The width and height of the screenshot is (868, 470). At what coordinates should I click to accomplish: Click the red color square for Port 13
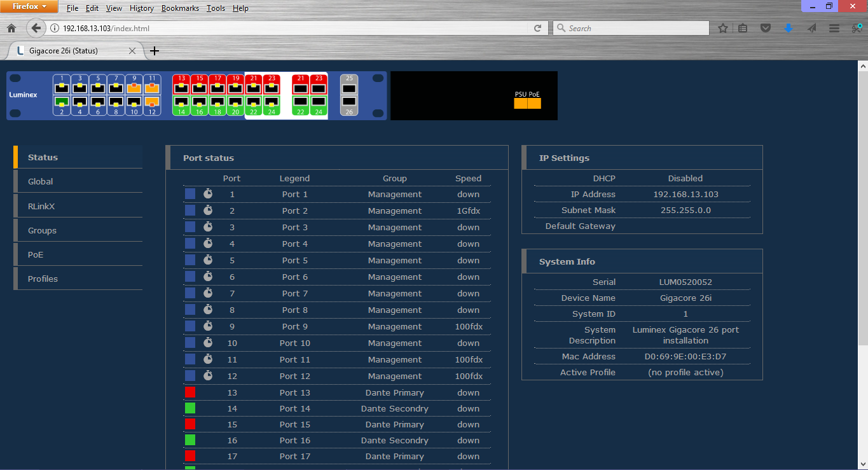pos(190,392)
